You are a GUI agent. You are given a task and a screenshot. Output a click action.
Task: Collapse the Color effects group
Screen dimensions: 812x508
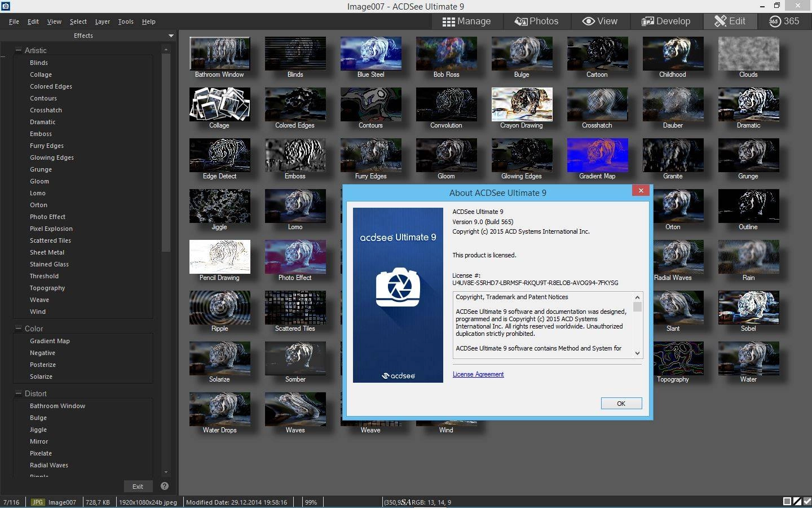[18, 329]
